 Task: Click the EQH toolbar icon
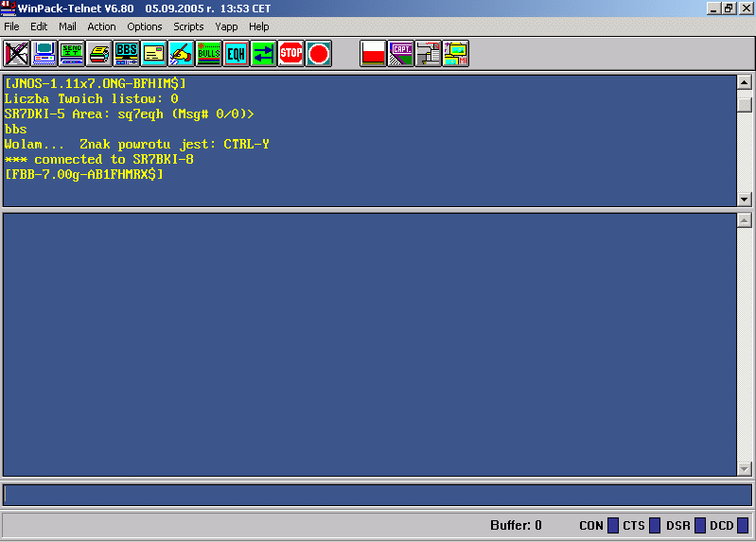[x=237, y=53]
